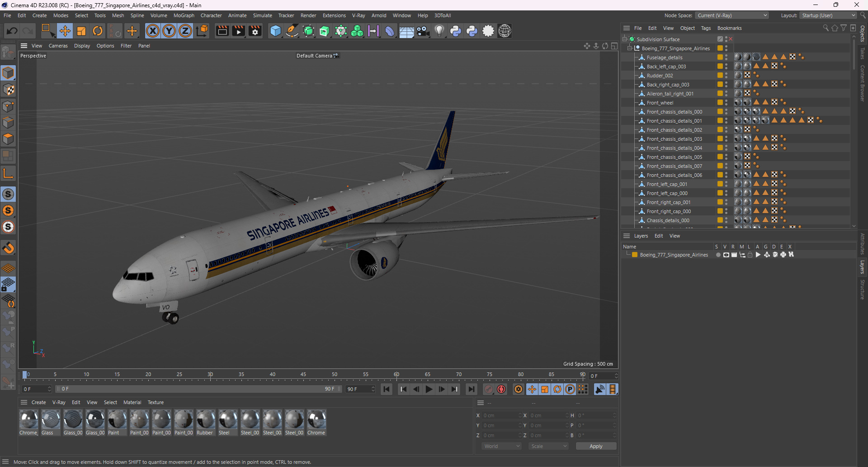Select the Rubber material thumbnail
The image size is (868, 467).
click(205, 419)
